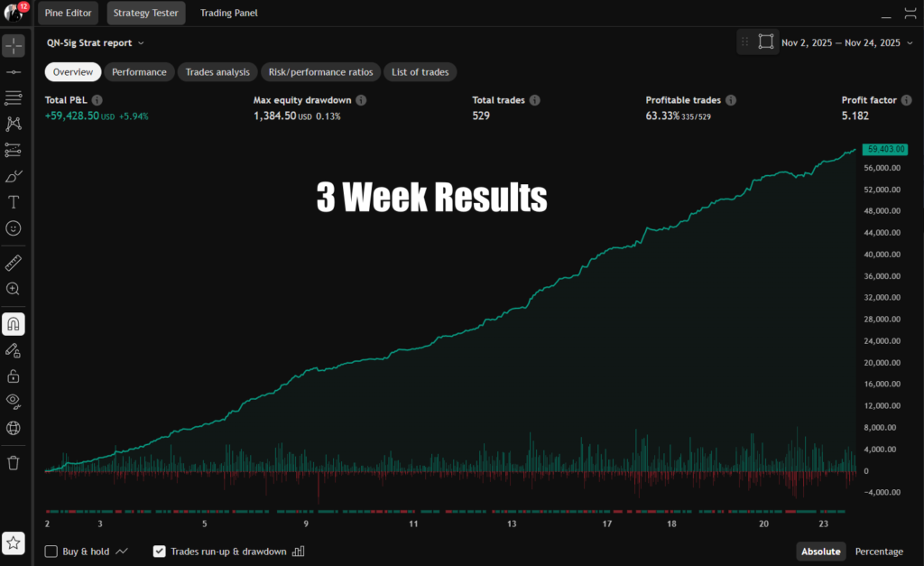Click the Absolute view button

tap(821, 552)
